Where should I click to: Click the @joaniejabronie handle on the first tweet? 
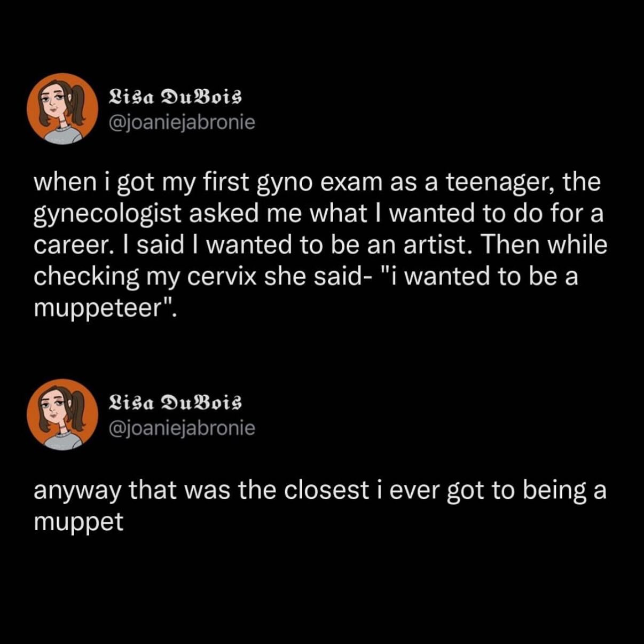click(182, 123)
